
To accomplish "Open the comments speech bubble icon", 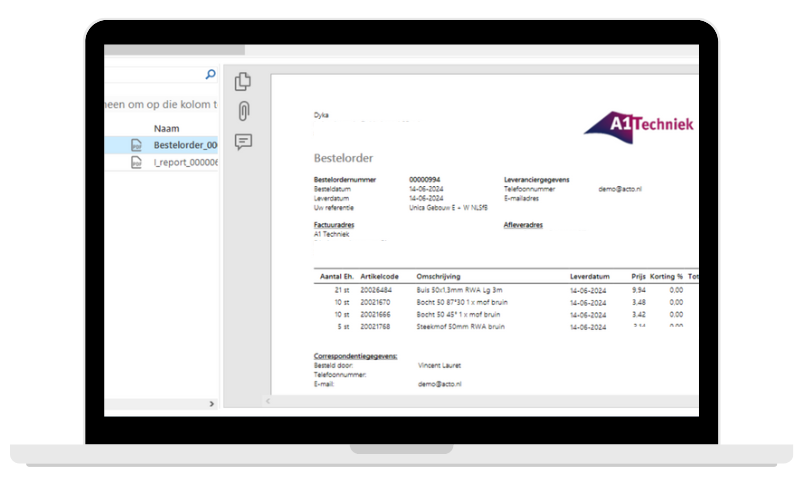I will click(x=243, y=141).
